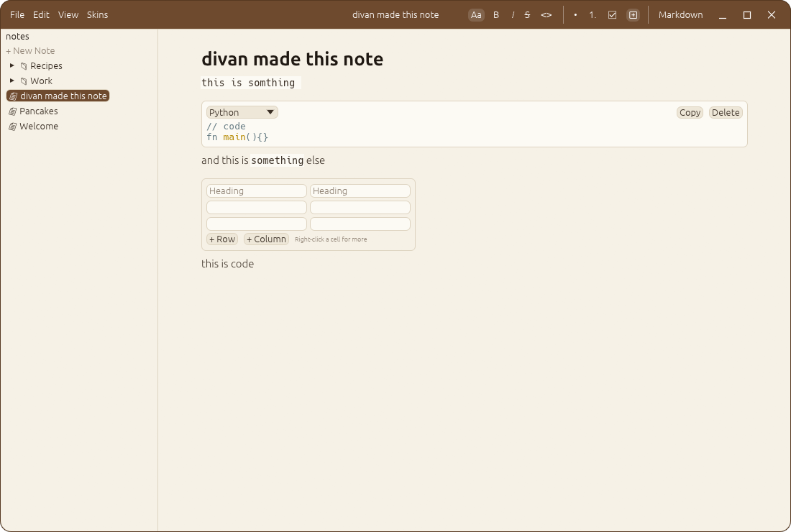Apply bold formatting with B icon
This screenshot has width=791, height=532.
[496, 14]
